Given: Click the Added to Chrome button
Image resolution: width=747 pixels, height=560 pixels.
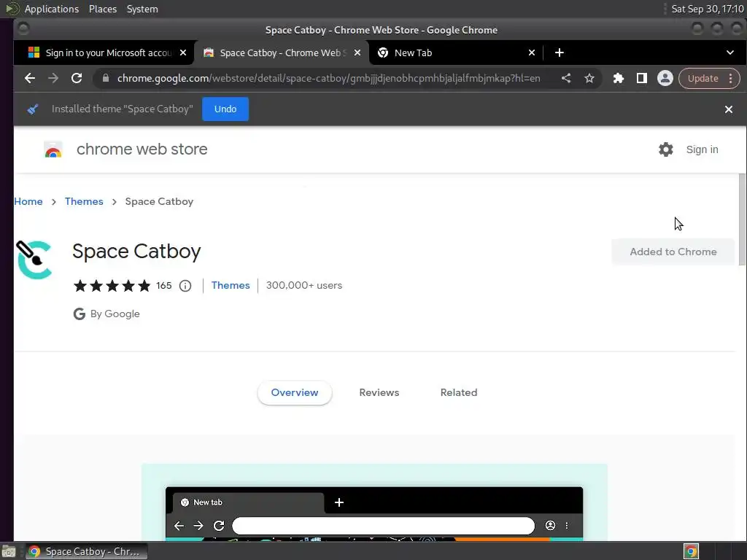Looking at the screenshot, I should pos(673,252).
